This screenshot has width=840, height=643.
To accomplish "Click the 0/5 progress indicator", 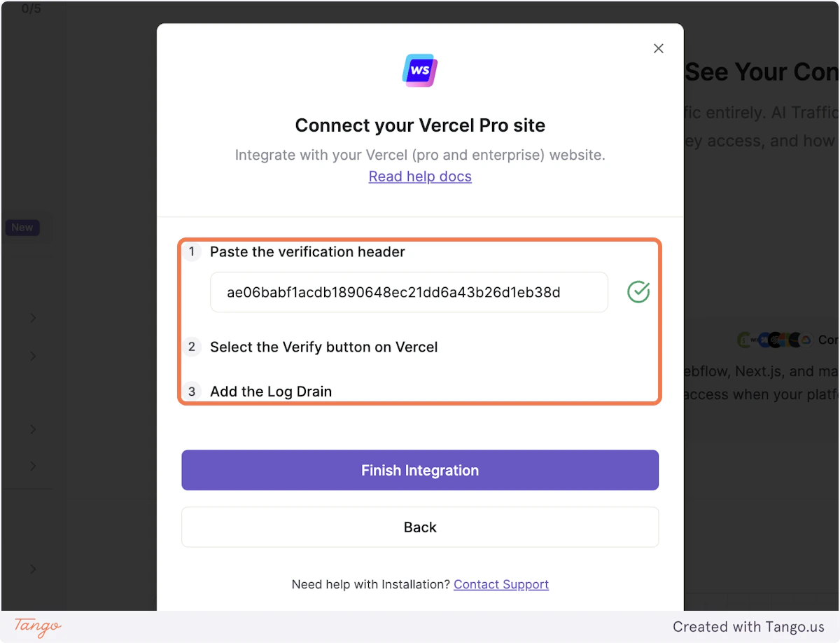I will pos(31,9).
